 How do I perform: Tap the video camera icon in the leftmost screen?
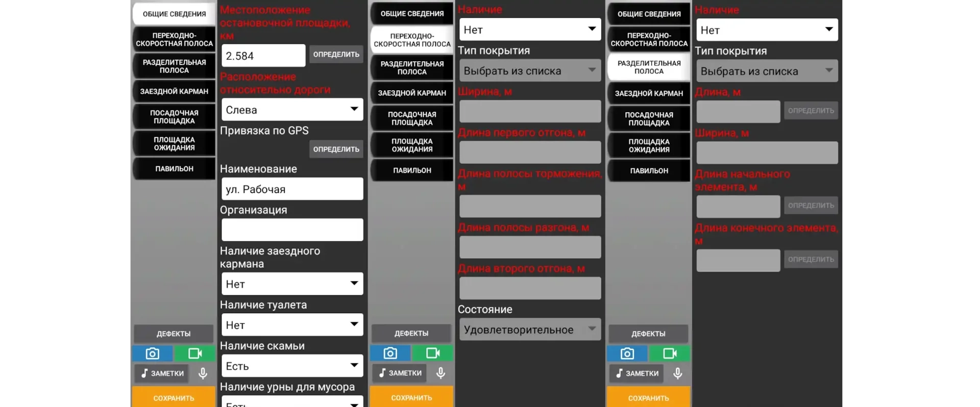point(194,353)
